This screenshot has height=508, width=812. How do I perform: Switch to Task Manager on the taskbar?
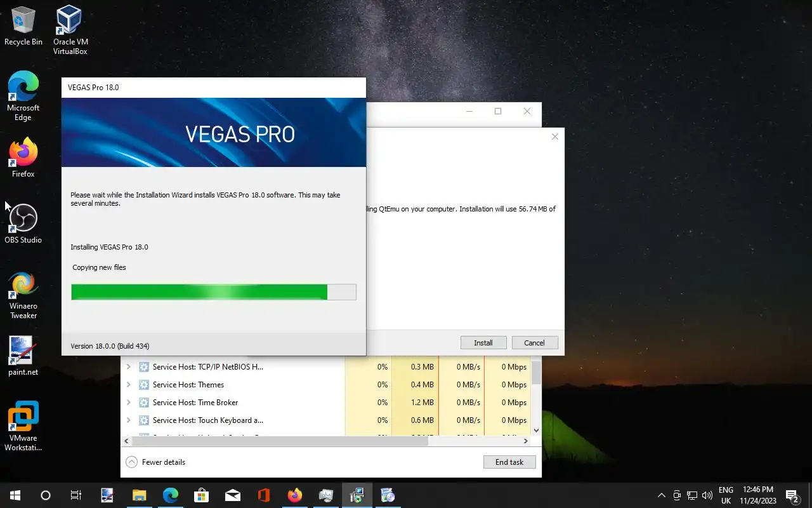pyautogui.click(x=326, y=495)
